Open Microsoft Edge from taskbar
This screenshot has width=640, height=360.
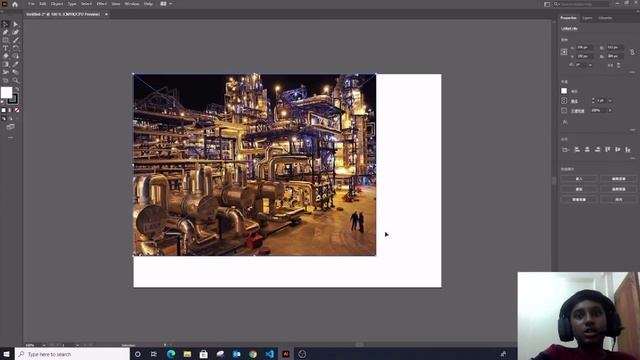pos(171,354)
